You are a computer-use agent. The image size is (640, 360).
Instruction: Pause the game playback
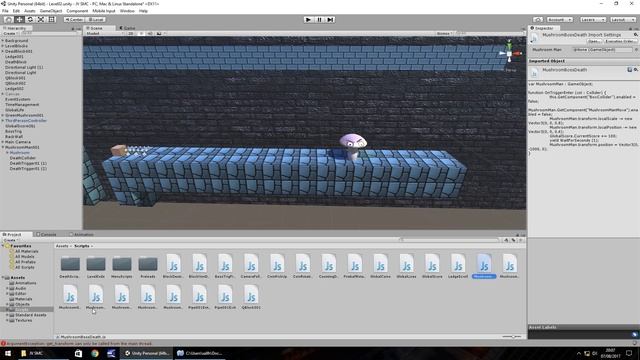[x=320, y=20]
